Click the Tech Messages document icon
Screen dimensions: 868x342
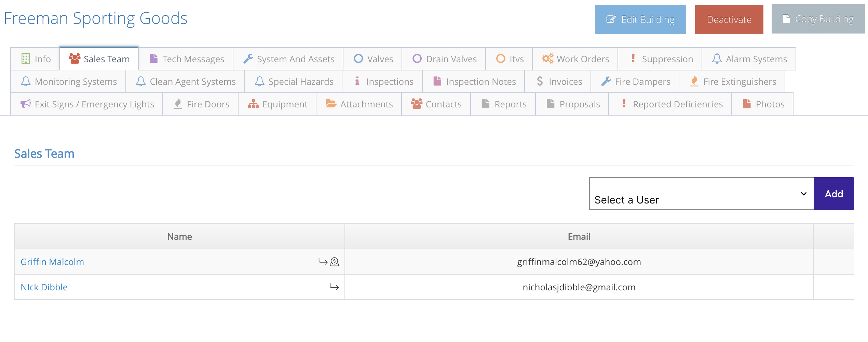tap(153, 58)
